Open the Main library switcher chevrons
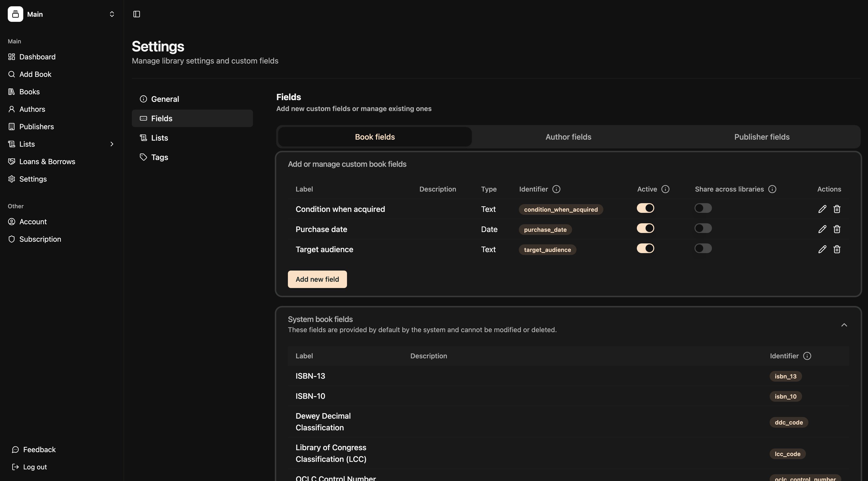868x481 pixels. [112, 14]
